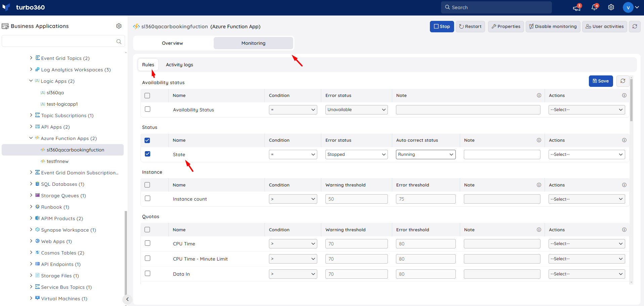Click the Restart button
Screen dimensions: 644x306
coord(470,26)
